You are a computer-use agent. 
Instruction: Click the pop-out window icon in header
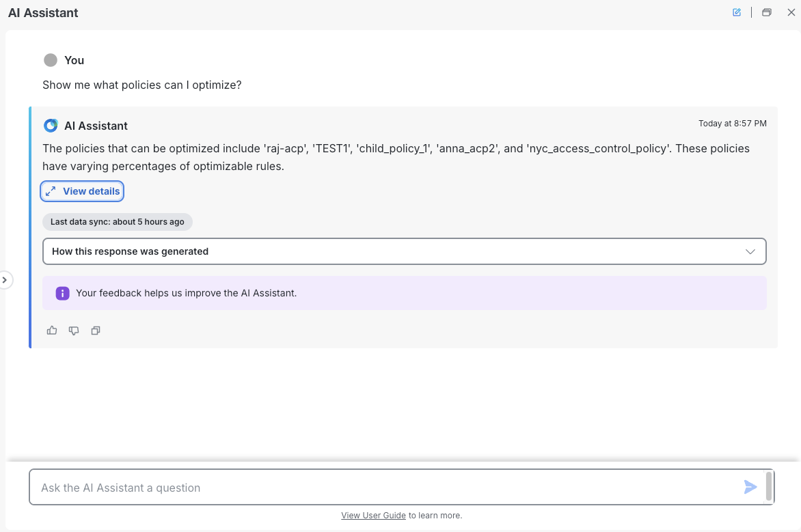pos(767,12)
